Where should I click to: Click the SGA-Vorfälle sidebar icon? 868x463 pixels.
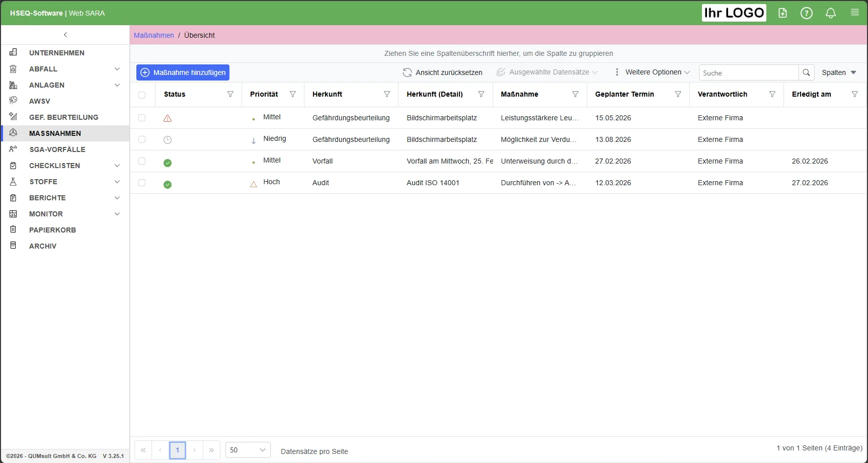click(14, 149)
